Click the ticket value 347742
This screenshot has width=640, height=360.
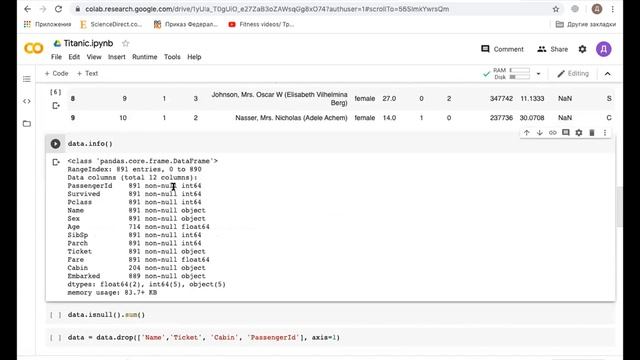pos(501,99)
